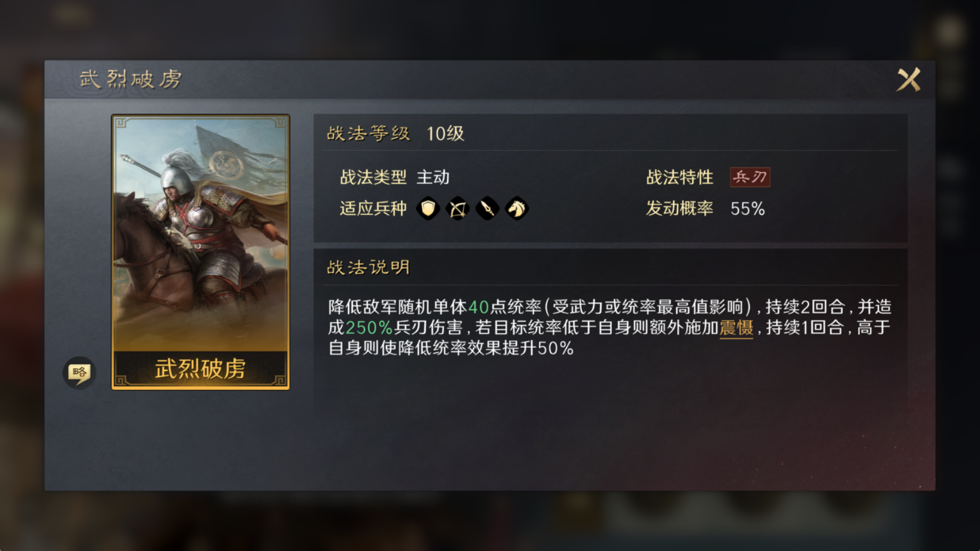
Task: Click the green 40 stat value
Action: click(478, 307)
